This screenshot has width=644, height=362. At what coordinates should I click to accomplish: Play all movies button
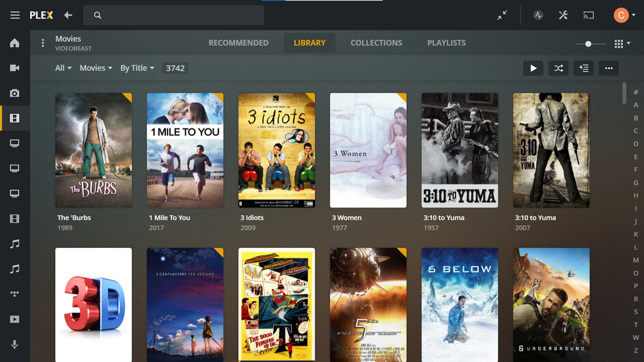click(x=533, y=68)
